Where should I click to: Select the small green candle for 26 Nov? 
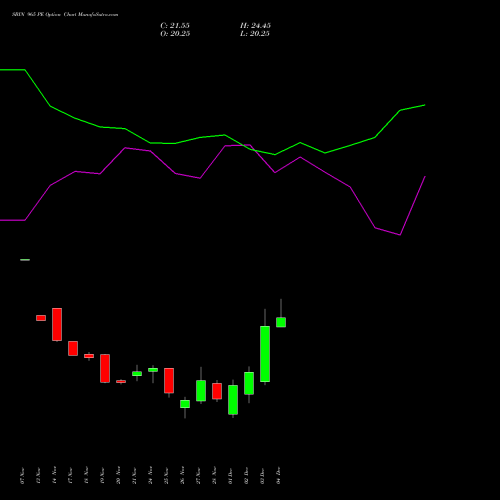185,404
